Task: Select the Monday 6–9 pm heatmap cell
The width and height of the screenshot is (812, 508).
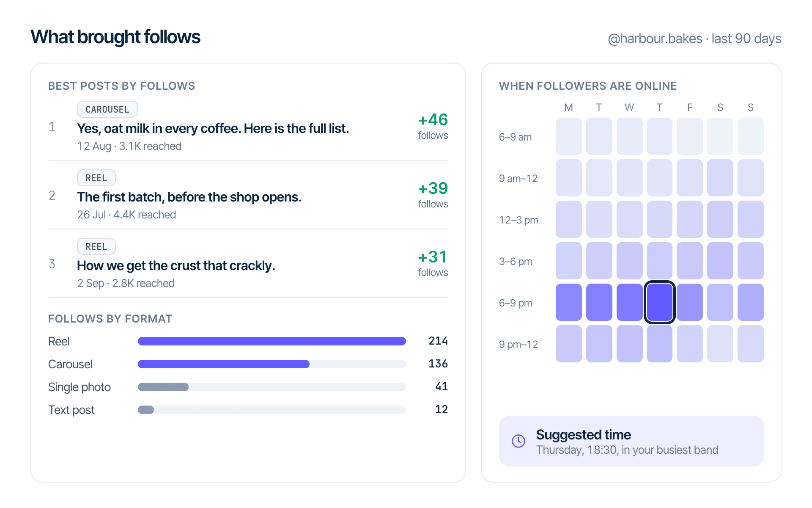Action: tap(569, 302)
